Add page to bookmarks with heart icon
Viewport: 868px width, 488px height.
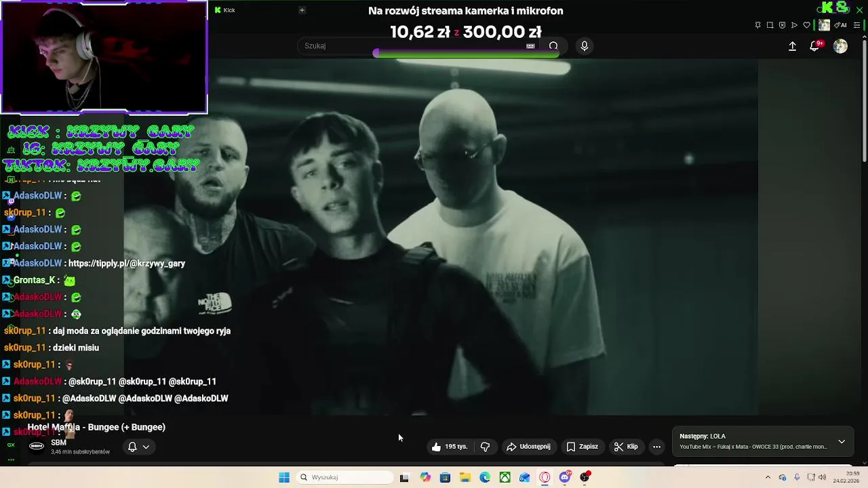pos(806,25)
